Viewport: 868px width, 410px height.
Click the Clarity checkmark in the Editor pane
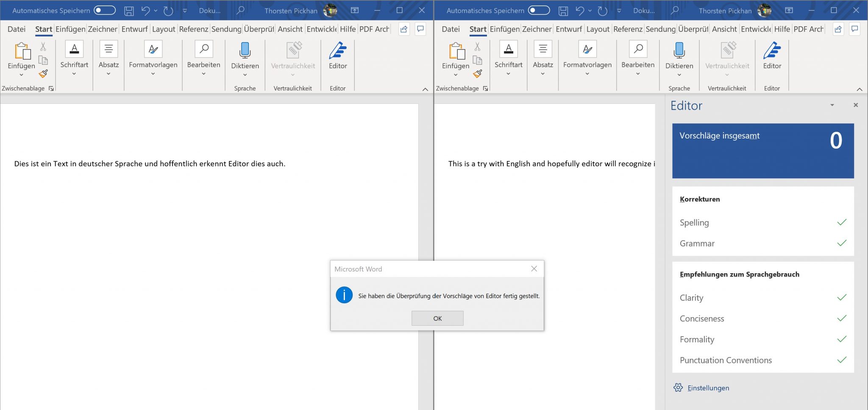(841, 297)
